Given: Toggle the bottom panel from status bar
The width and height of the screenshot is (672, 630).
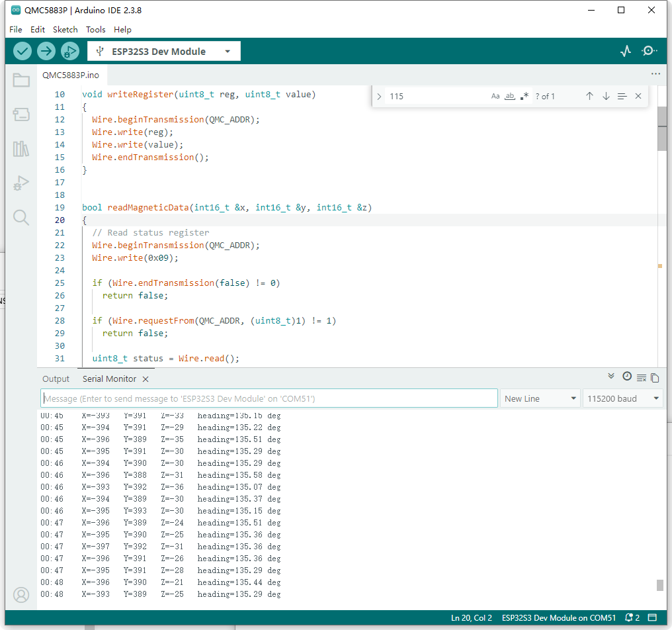Looking at the screenshot, I should (652, 617).
